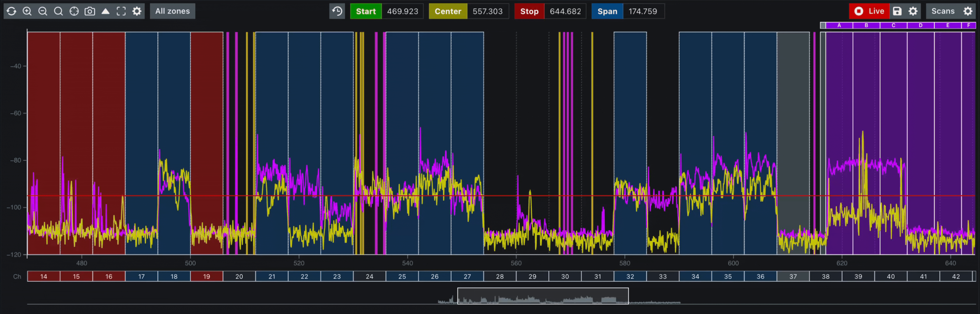The height and width of the screenshot is (314, 980).
Task: Toggle Live capture mode
Action: [x=869, y=11]
